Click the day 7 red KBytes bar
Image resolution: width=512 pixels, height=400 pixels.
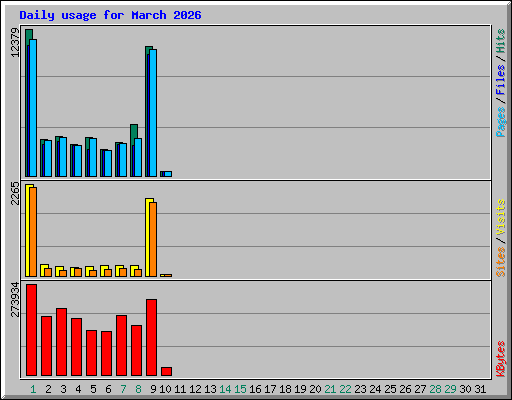pos(121,346)
